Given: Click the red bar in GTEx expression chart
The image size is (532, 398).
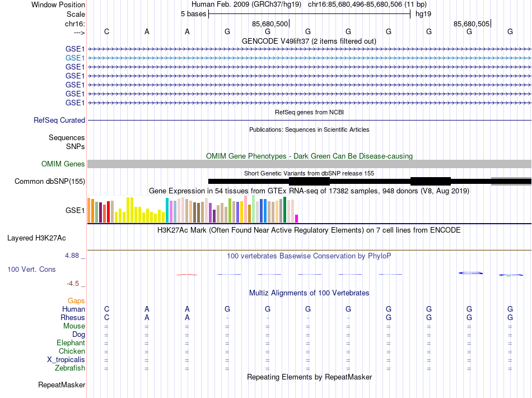Looking at the screenshot, I should click(108, 212).
